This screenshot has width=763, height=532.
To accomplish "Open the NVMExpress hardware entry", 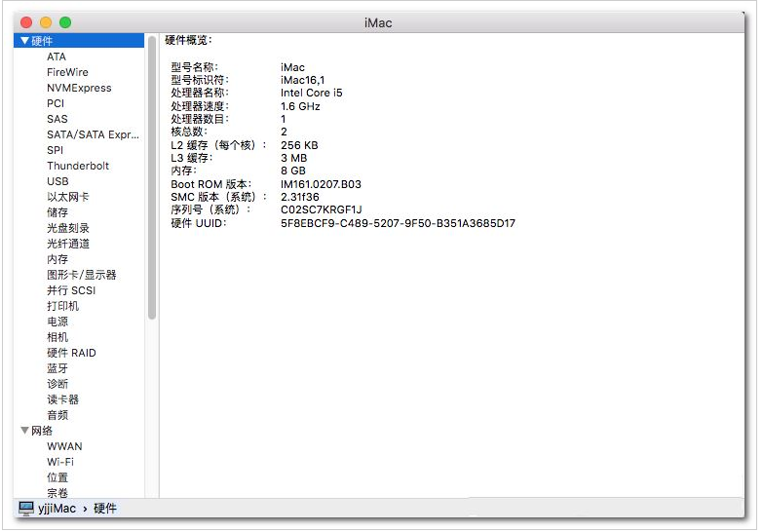I will [79, 88].
